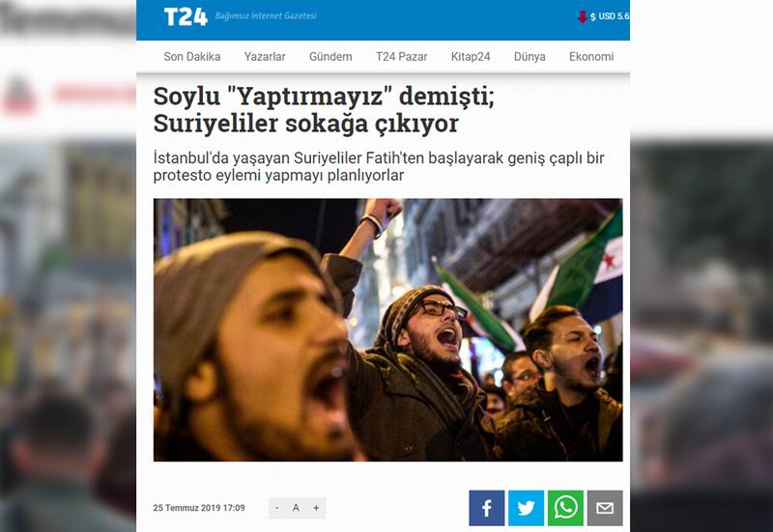This screenshot has width=773, height=532.
Task: Open Son Dakika menu item
Action: coord(192,57)
